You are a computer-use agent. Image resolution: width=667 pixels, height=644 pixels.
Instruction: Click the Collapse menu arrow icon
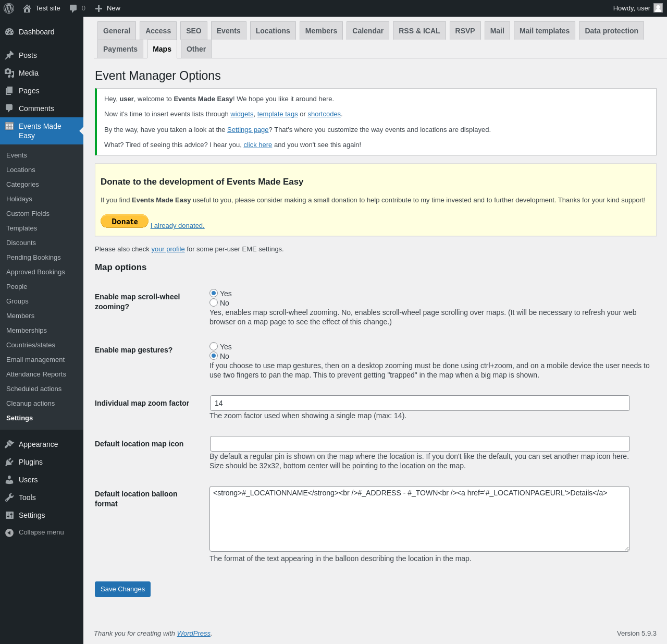pyautogui.click(x=9, y=532)
